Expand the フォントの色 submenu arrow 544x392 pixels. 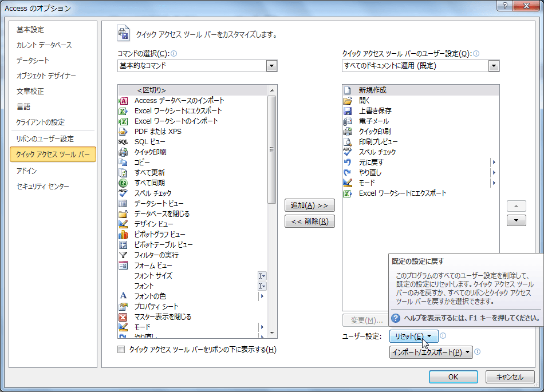262,296
